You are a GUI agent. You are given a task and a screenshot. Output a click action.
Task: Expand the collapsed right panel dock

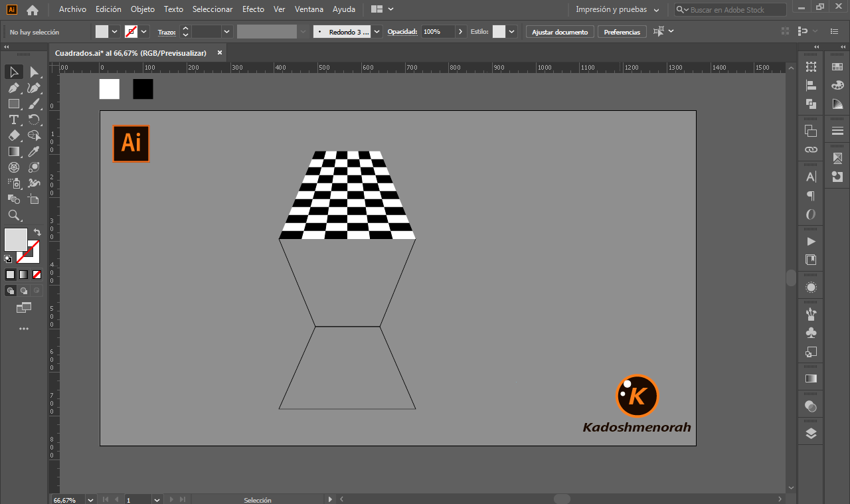(817, 47)
